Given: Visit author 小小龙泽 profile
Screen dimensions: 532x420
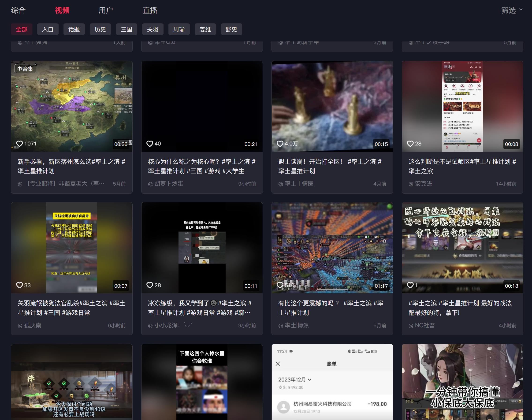Looking at the screenshot, I should click(170, 325).
